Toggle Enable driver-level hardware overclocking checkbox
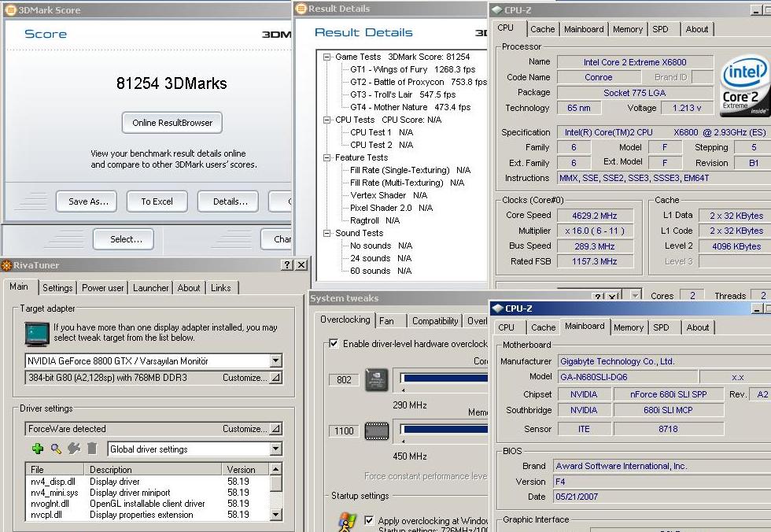 [x=334, y=343]
